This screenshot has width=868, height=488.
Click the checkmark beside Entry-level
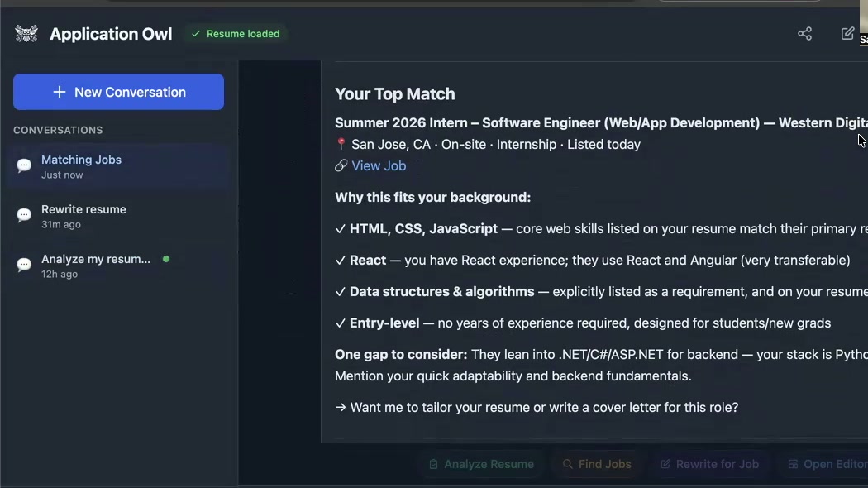[x=340, y=323]
